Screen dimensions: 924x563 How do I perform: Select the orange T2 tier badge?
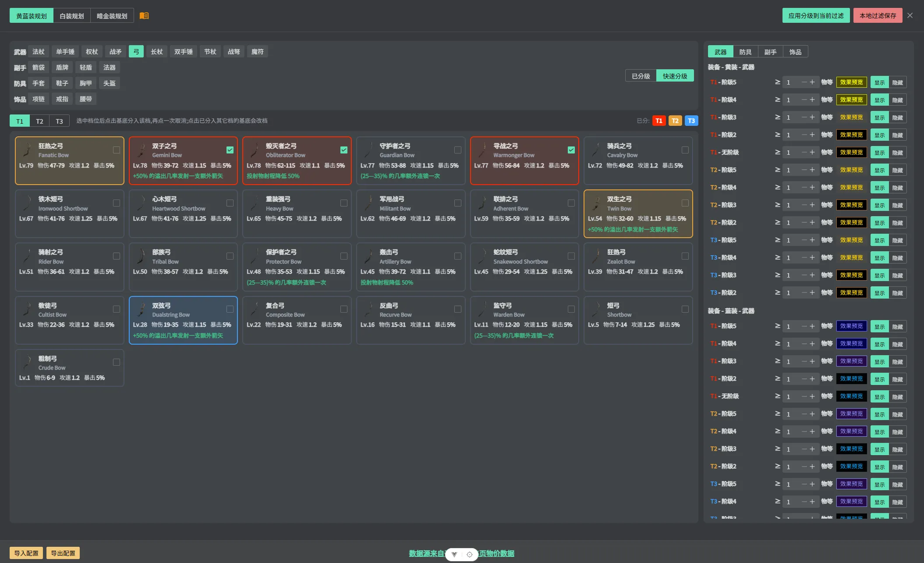675,121
